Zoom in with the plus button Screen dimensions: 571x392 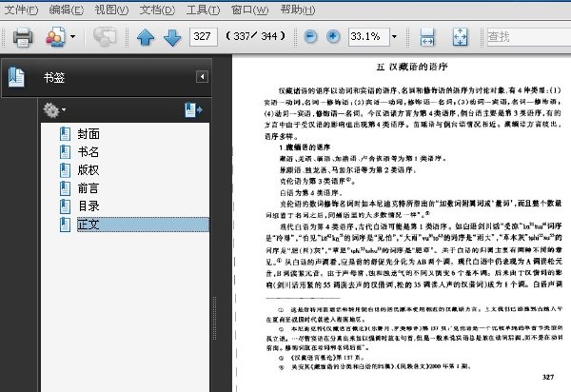pyautogui.click(x=333, y=36)
